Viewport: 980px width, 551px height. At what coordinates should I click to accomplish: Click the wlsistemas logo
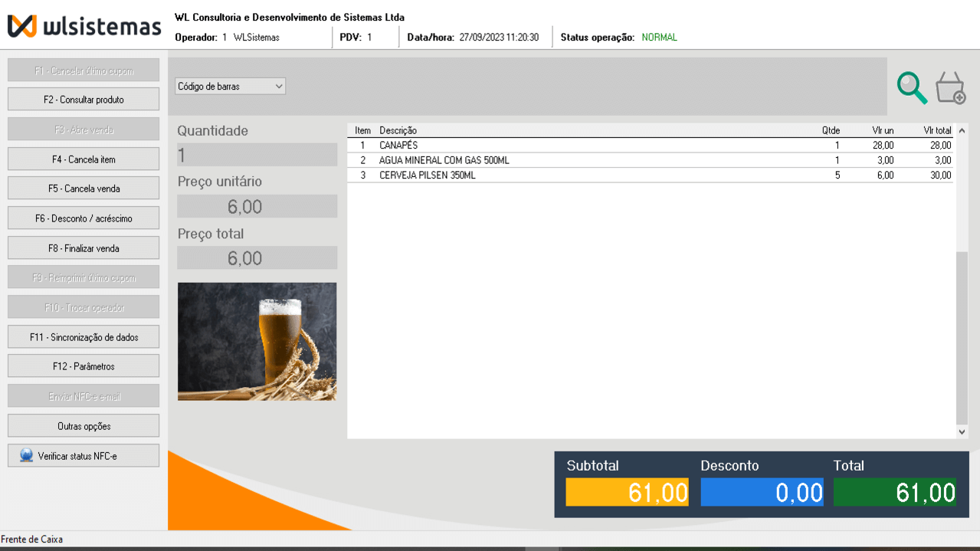click(84, 26)
